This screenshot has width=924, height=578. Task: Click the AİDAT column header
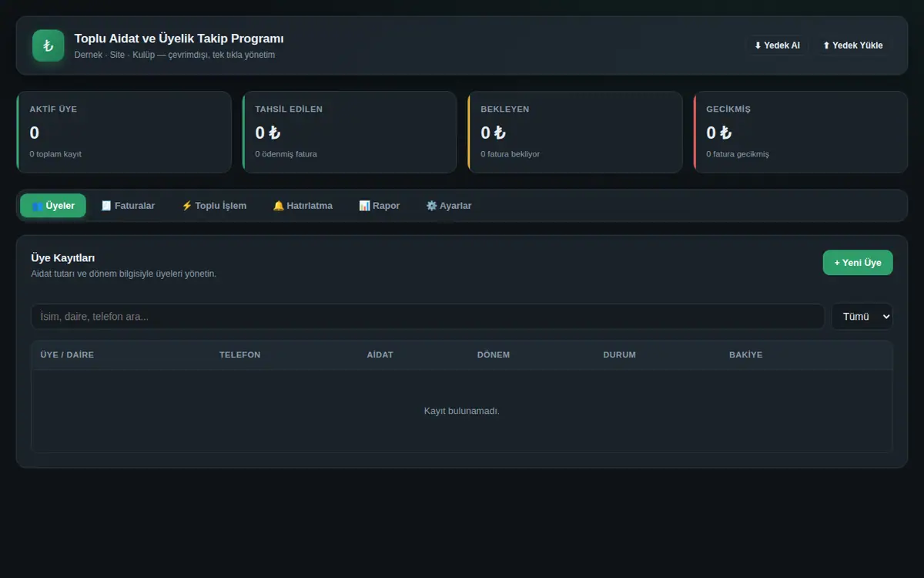[x=380, y=355]
